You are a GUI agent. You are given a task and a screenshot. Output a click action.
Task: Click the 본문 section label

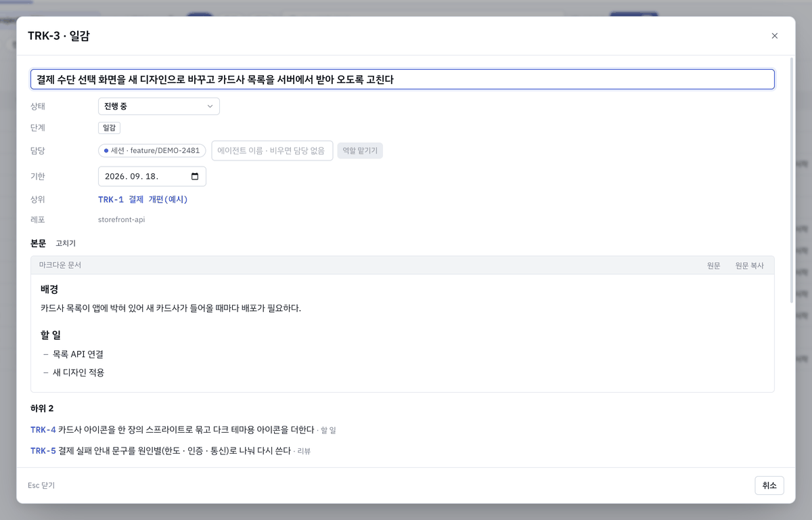pyautogui.click(x=39, y=243)
